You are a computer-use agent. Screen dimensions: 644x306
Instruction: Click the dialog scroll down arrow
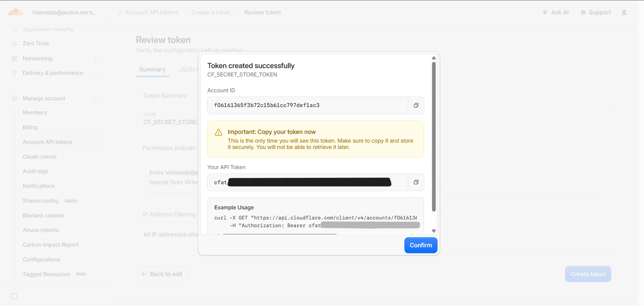pos(434,231)
